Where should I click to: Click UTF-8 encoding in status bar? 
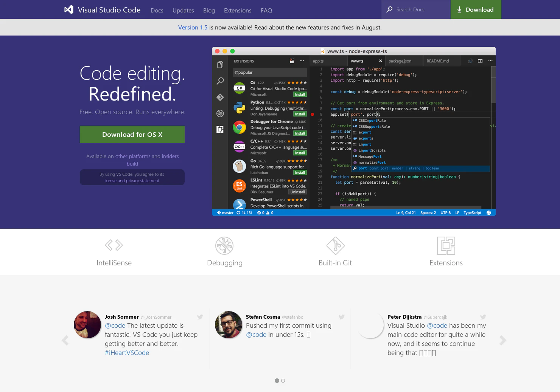445,213
